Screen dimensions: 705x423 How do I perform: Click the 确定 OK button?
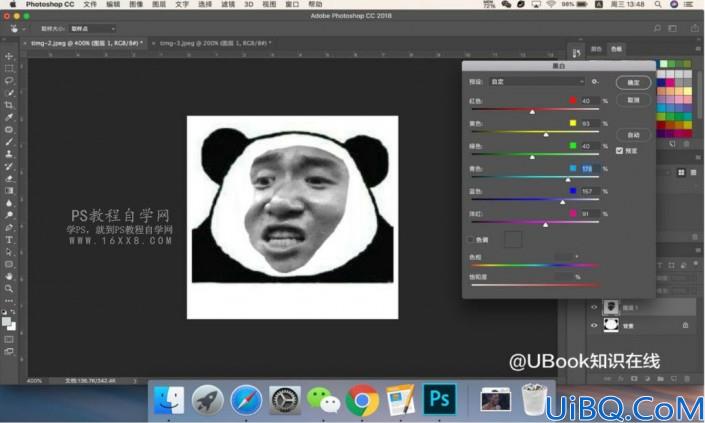click(633, 82)
